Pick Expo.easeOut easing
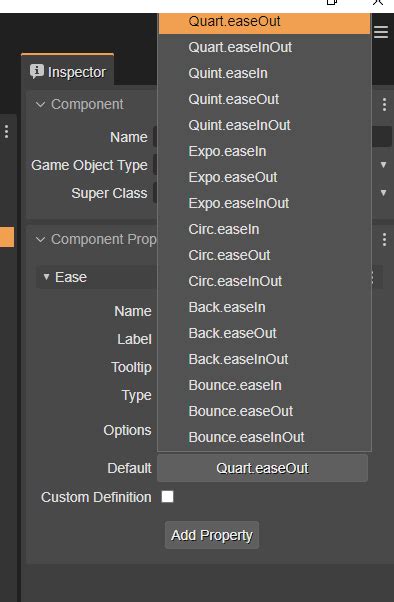Image resolution: width=394 pixels, height=602 pixels. tap(264, 177)
